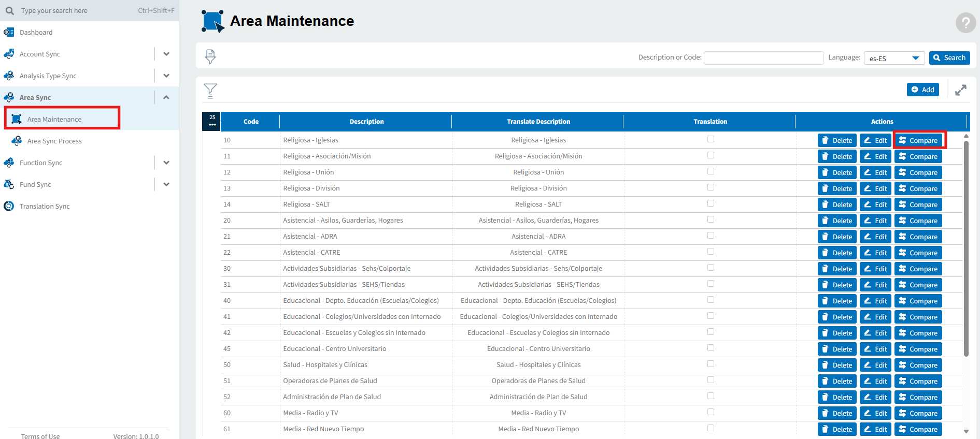Click the Area Maintenance page title icon
The width and height of the screenshot is (980, 439).
tap(213, 21)
